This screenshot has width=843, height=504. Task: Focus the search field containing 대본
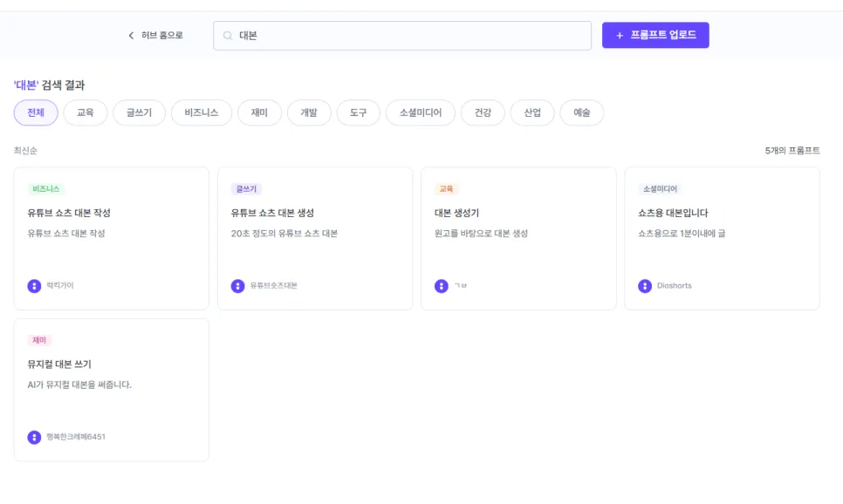(x=402, y=36)
